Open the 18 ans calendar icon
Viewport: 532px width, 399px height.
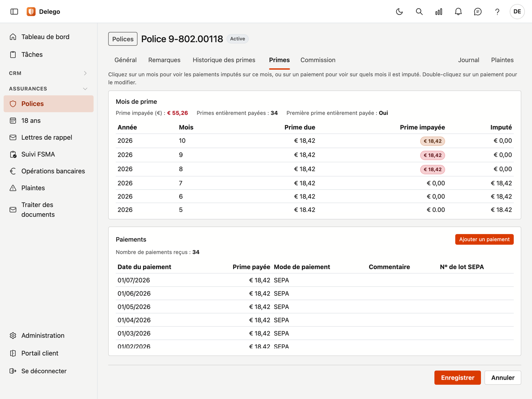tap(13, 121)
